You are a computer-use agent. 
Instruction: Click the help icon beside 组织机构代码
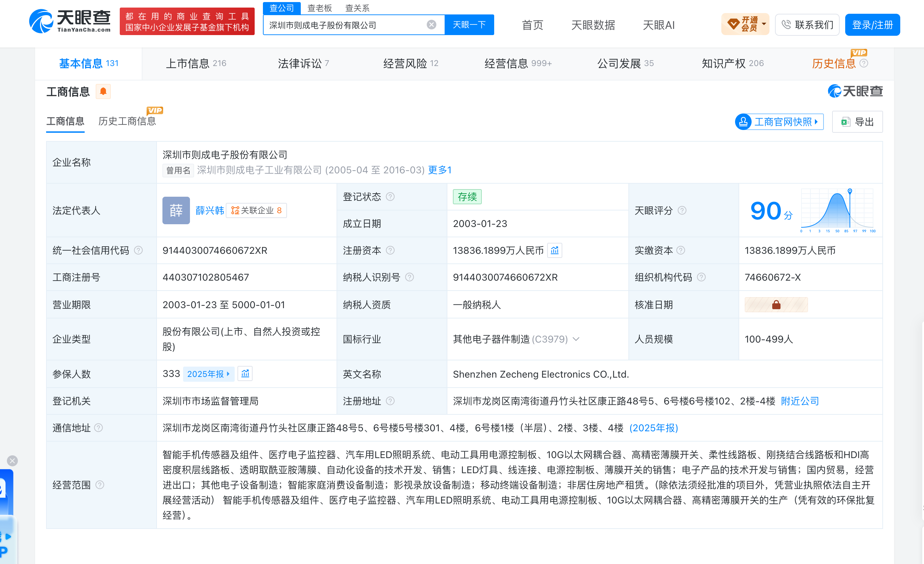tap(701, 277)
